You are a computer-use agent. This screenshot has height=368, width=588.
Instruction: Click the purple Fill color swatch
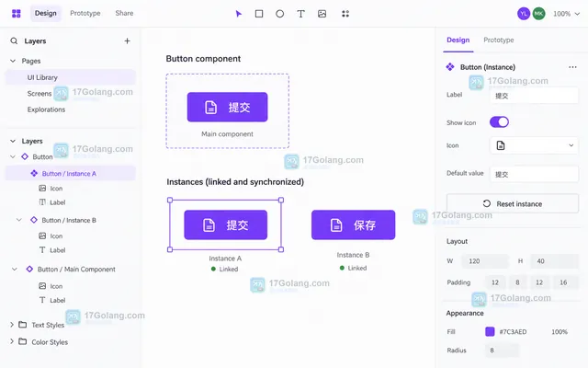tap(490, 331)
